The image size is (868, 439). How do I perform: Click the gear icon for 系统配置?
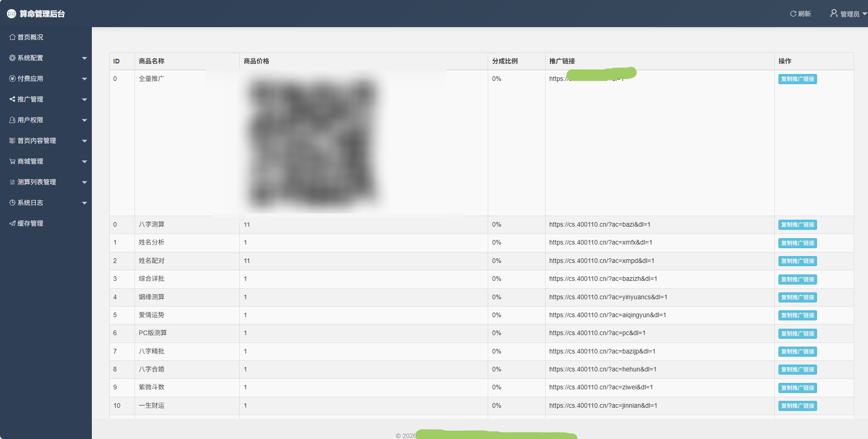pos(12,58)
